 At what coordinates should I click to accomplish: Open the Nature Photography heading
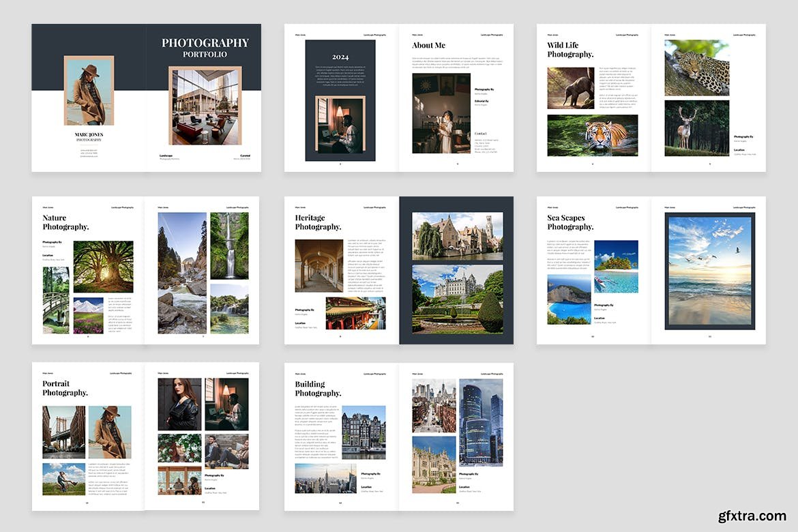pyautogui.click(x=65, y=222)
